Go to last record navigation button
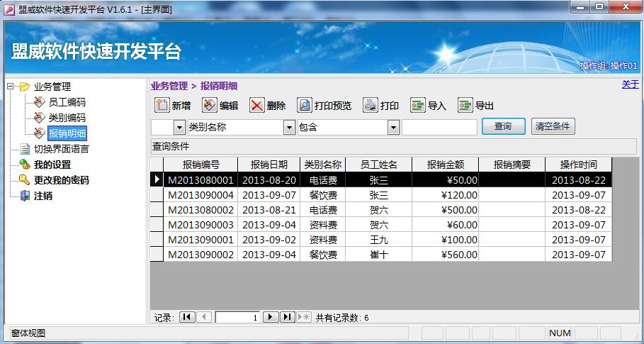The height and width of the screenshot is (344, 644). 288,317
